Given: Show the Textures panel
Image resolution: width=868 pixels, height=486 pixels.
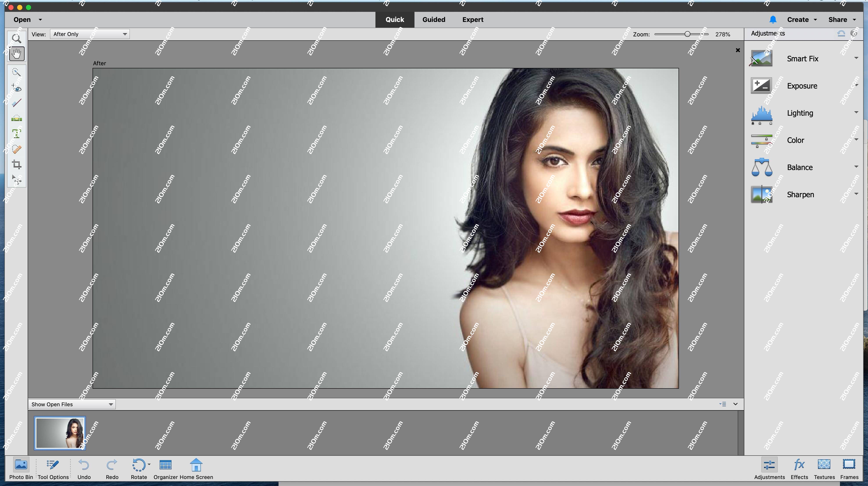Looking at the screenshot, I should 824,468.
